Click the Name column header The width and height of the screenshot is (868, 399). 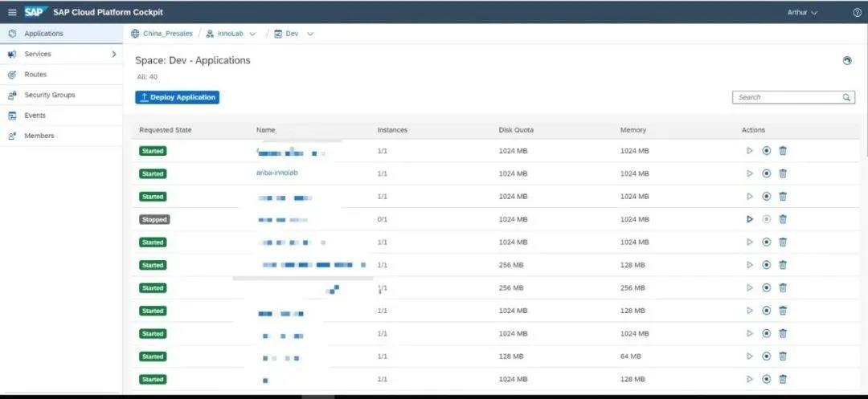pos(266,130)
